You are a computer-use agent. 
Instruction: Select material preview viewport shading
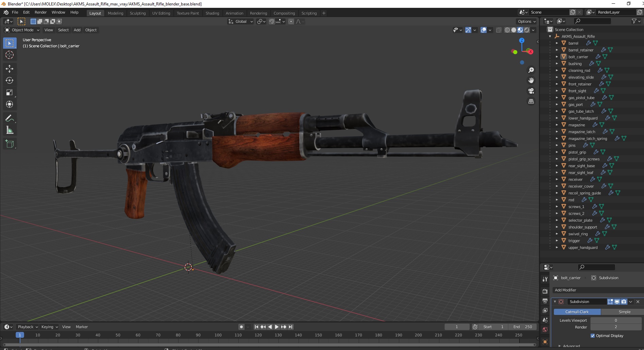click(520, 30)
